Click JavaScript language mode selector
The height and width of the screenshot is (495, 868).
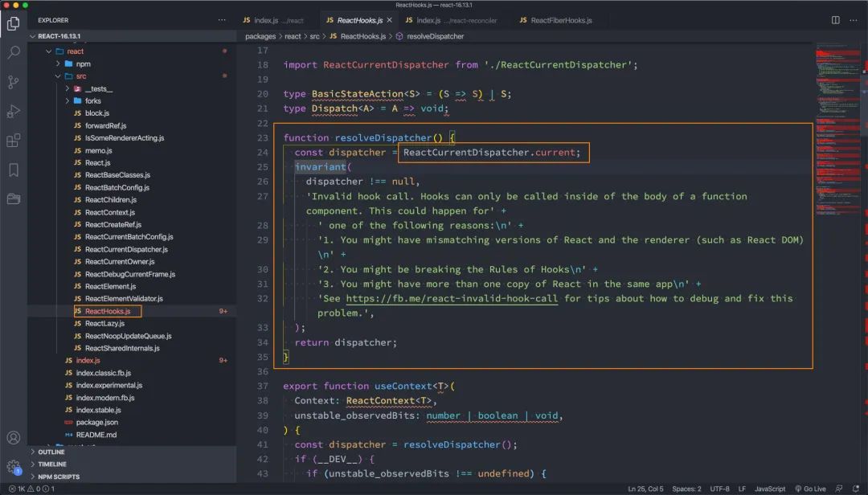(x=769, y=489)
